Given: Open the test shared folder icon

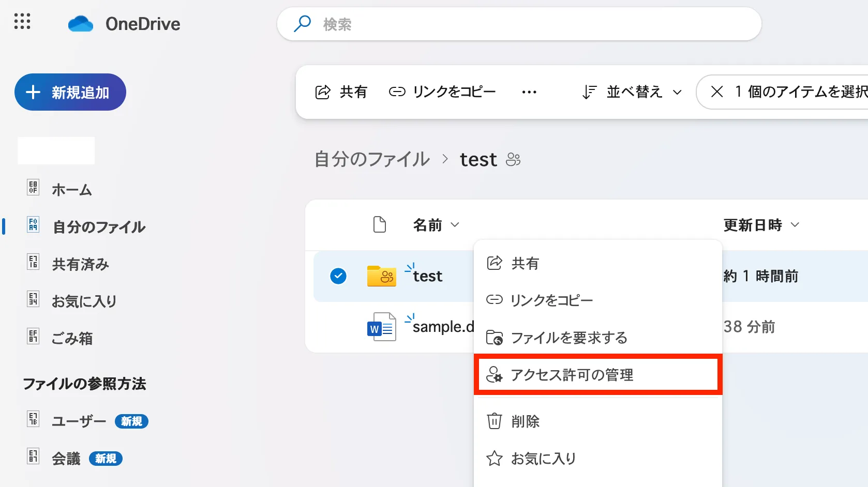Looking at the screenshot, I should [381, 276].
